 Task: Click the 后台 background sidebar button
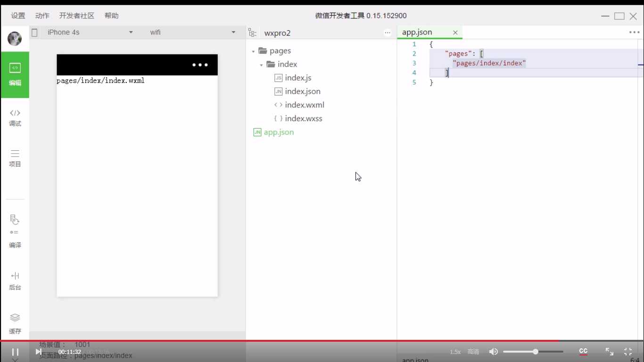[15, 281]
